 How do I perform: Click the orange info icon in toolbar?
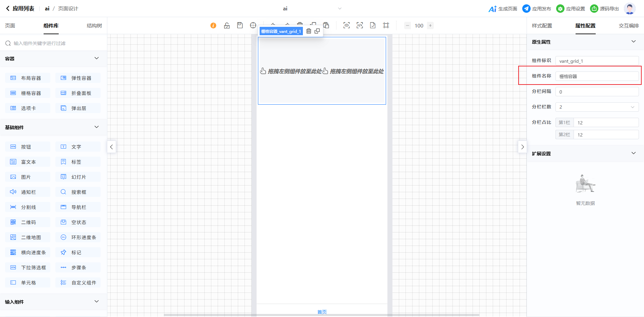click(213, 25)
